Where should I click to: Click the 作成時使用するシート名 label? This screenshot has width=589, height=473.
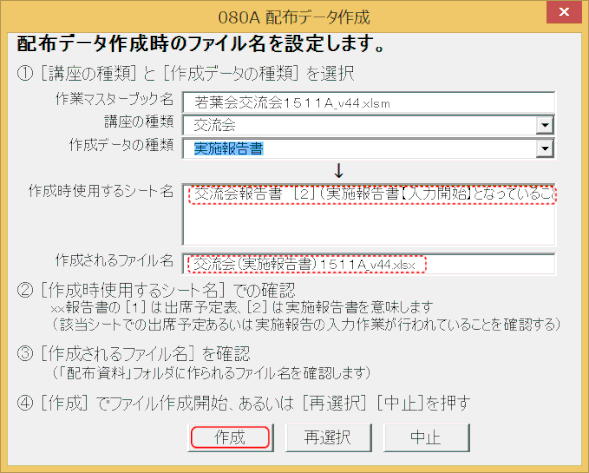pyautogui.click(x=101, y=191)
